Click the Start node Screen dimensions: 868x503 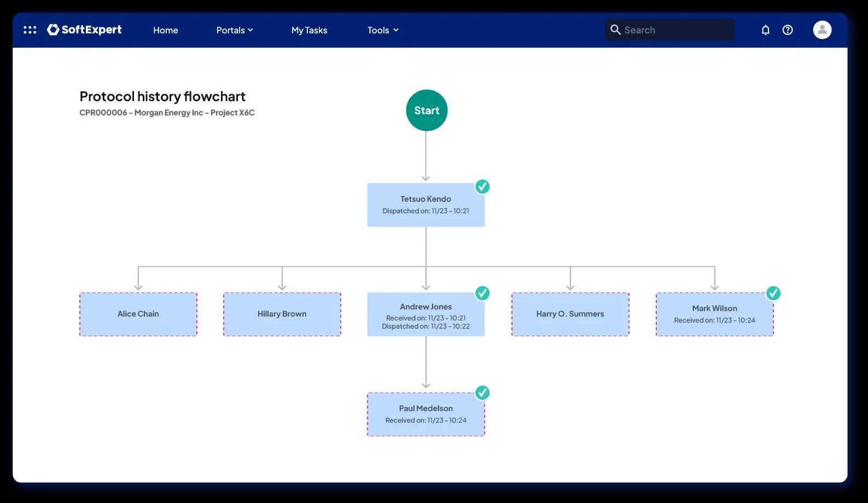click(x=427, y=110)
